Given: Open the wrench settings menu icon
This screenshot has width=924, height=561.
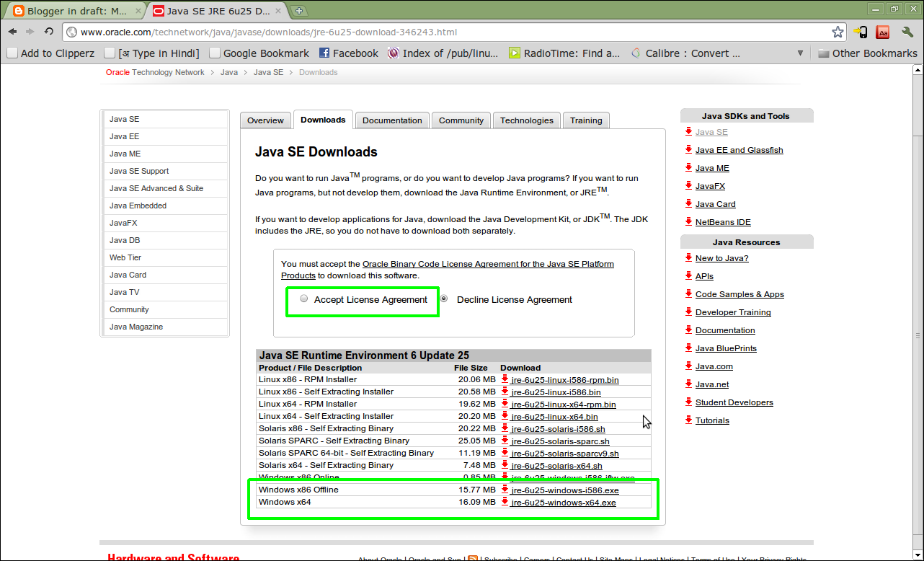Looking at the screenshot, I should coord(907,32).
